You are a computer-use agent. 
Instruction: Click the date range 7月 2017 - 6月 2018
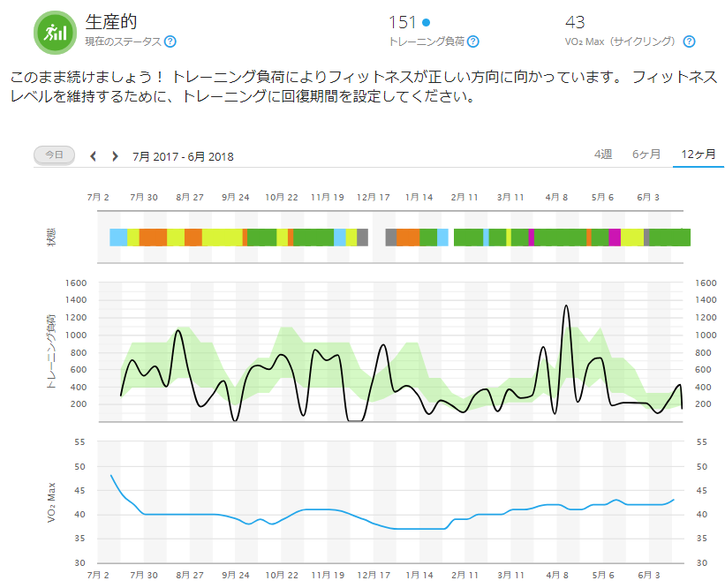click(x=183, y=156)
